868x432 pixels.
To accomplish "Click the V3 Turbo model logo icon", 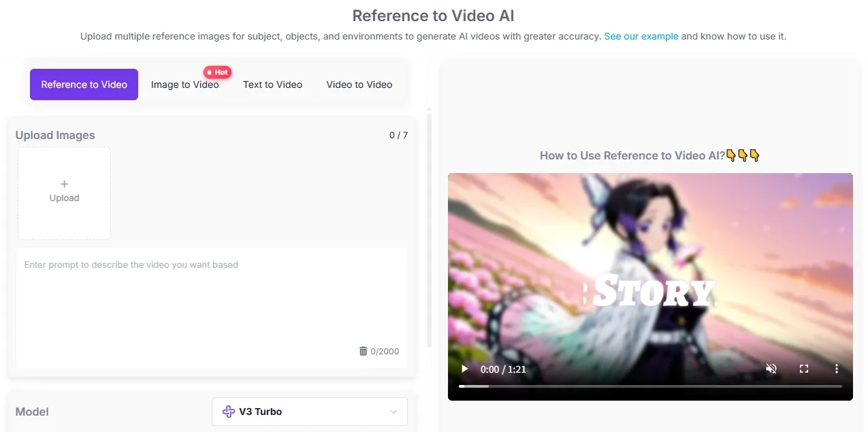I will coord(229,412).
